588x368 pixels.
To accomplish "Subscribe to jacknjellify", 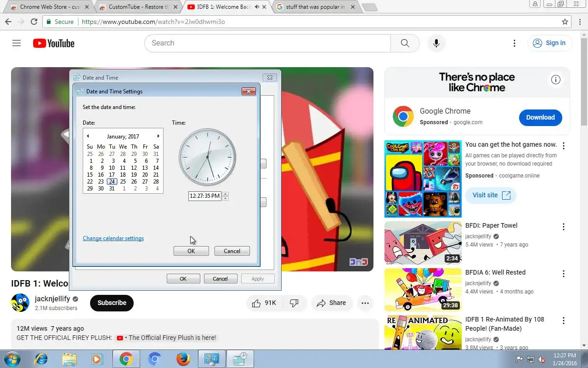I will pos(112,303).
